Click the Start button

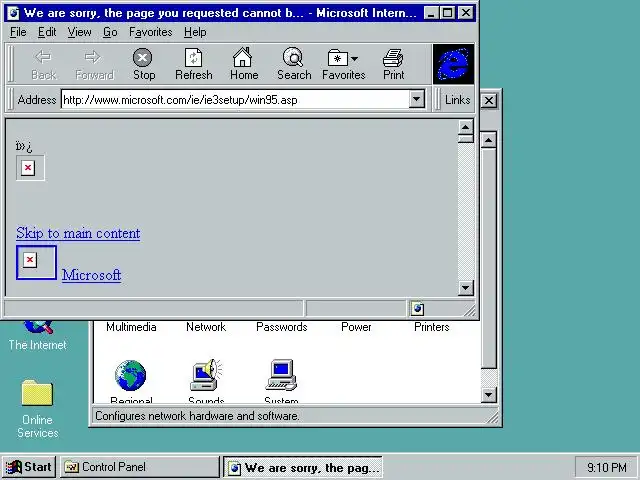point(29,467)
